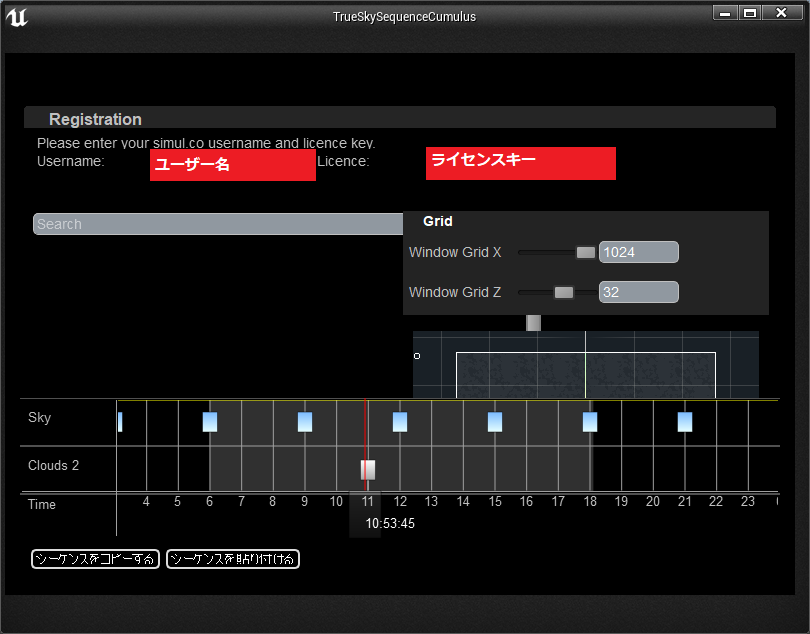The image size is (810, 634).
Task: Click the current time readout 10:53:45
Action: (390, 523)
